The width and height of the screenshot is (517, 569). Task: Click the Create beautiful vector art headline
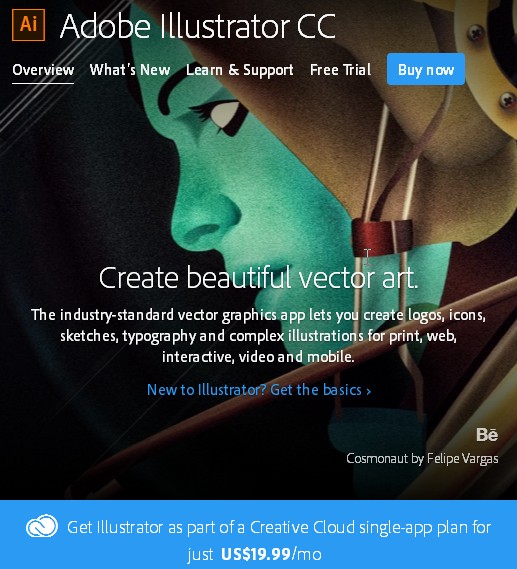click(x=258, y=278)
